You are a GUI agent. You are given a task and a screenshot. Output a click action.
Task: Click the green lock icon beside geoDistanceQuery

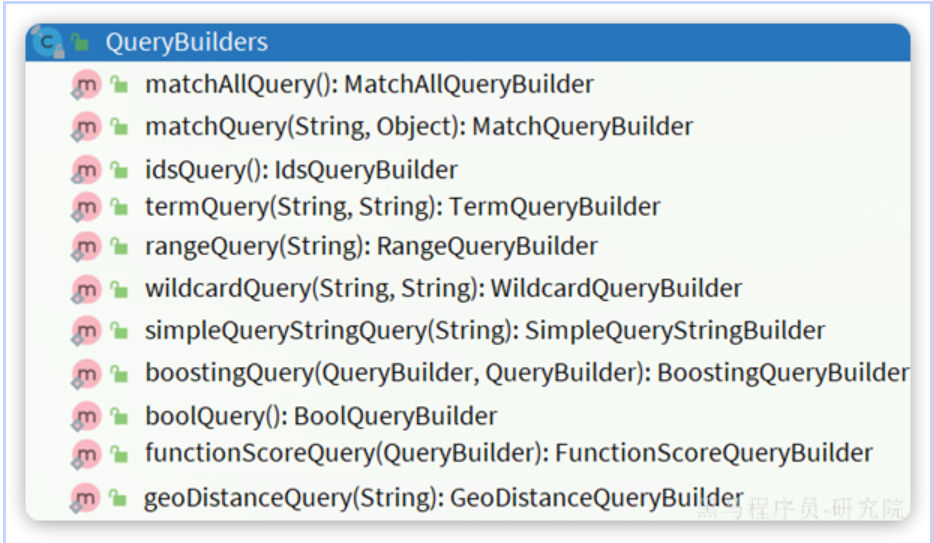(x=120, y=497)
